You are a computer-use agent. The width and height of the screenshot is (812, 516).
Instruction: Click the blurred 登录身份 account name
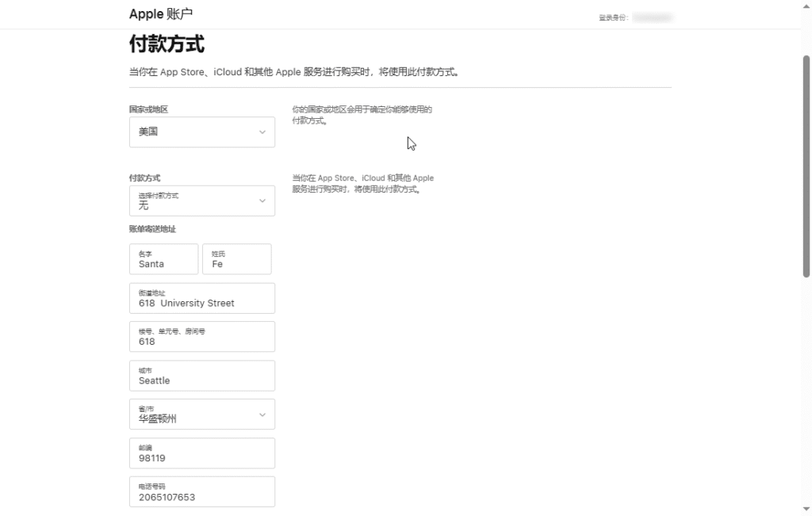click(652, 17)
